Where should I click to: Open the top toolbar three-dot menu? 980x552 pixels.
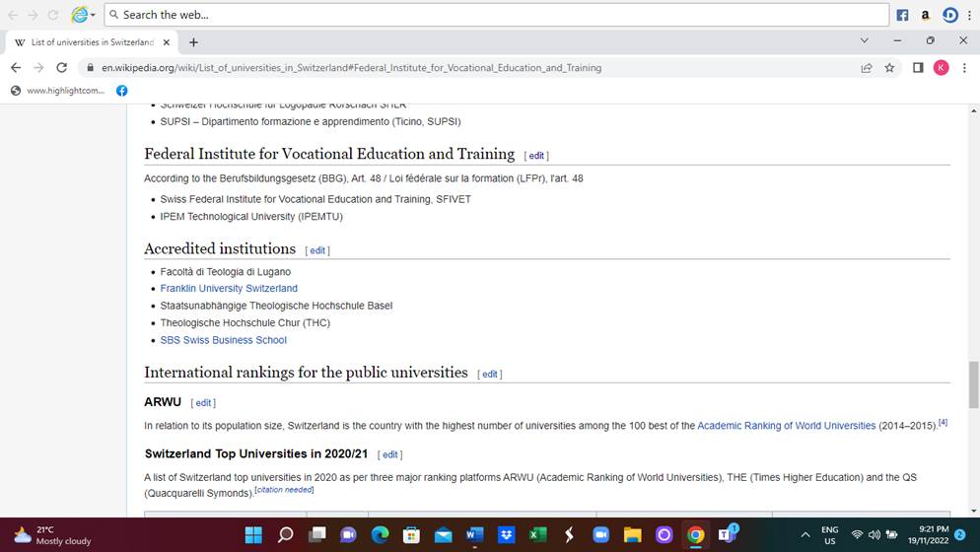point(969,15)
